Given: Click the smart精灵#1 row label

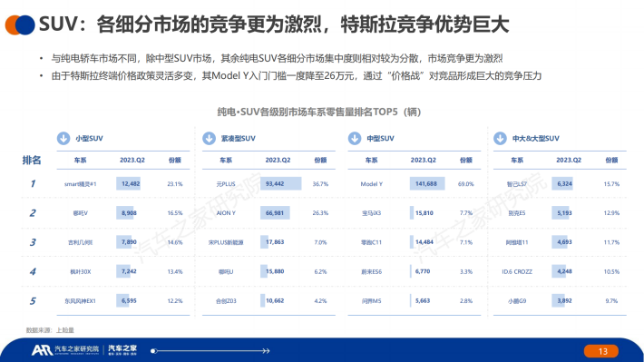Looking at the screenshot, I should [x=80, y=184].
